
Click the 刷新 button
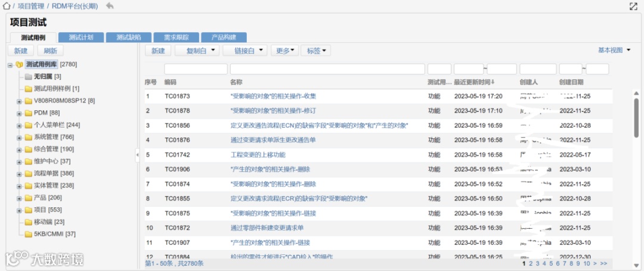pos(51,51)
